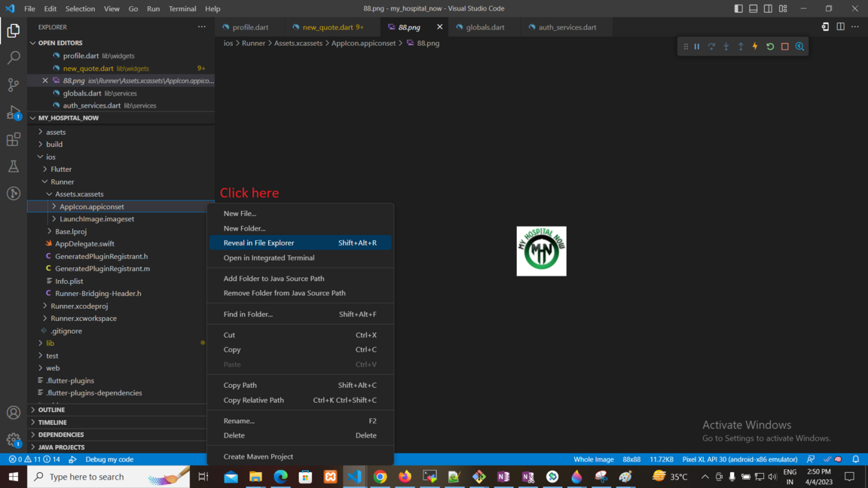The height and width of the screenshot is (488, 868).
Task: Expand the OUTLINE section
Action: click(51, 410)
